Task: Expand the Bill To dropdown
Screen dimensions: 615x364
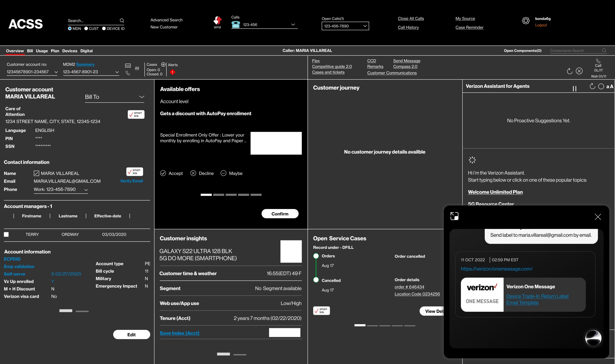Action: tap(141, 97)
